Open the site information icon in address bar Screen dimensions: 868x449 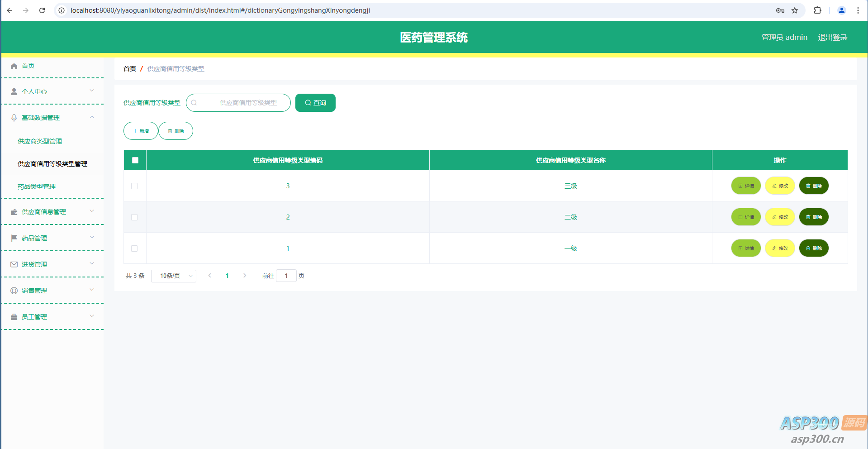62,10
